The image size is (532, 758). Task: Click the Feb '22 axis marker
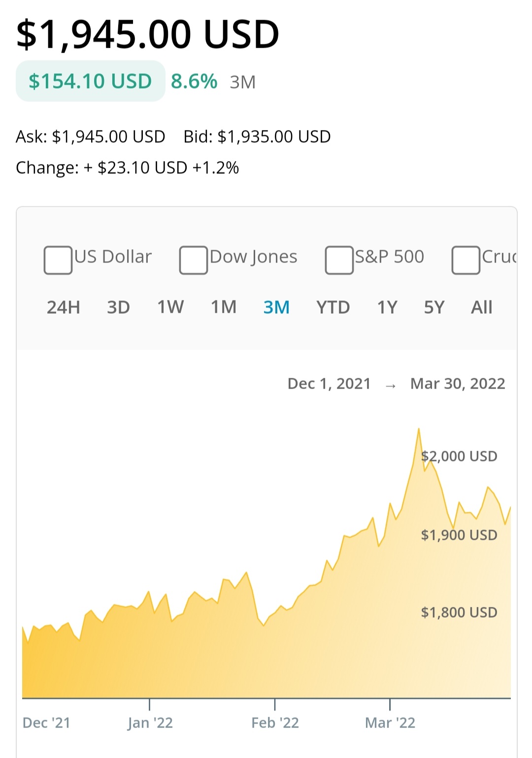(x=275, y=723)
